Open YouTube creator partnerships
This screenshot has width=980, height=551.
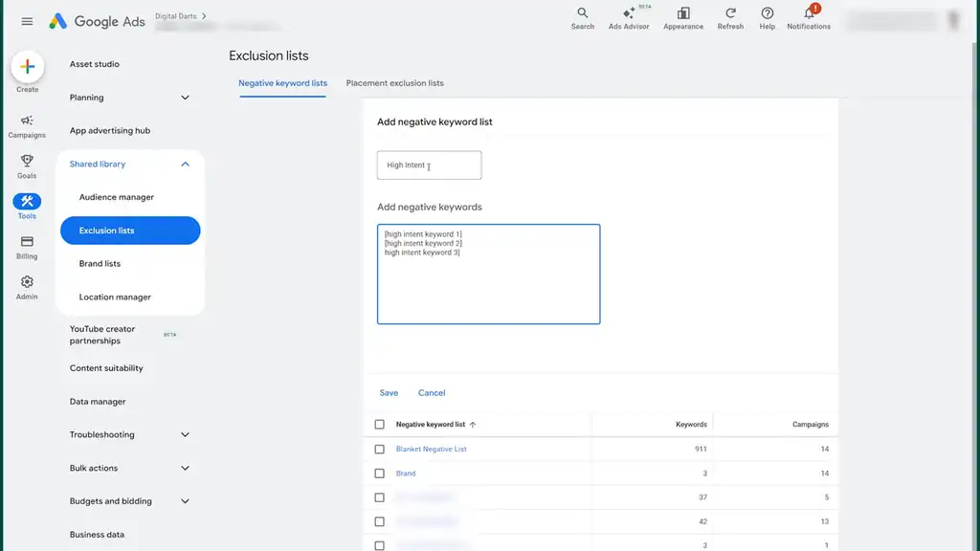coord(102,335)
